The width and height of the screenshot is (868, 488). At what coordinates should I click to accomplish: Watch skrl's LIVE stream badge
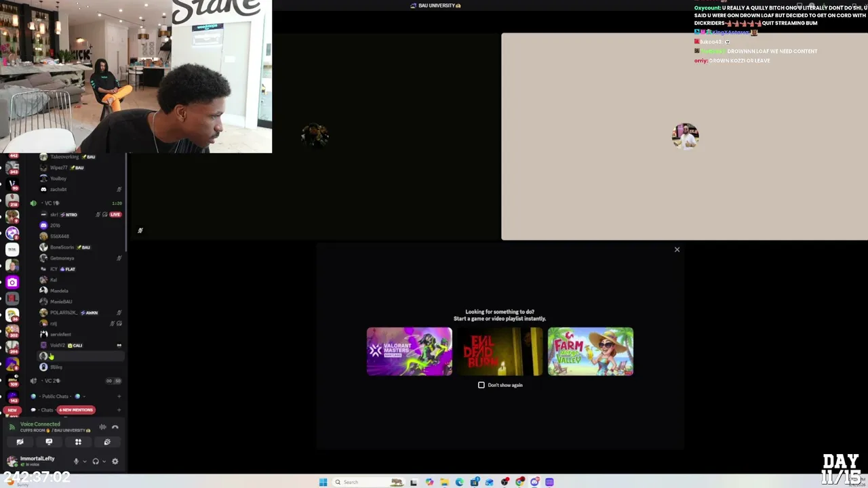coord(115,214)
